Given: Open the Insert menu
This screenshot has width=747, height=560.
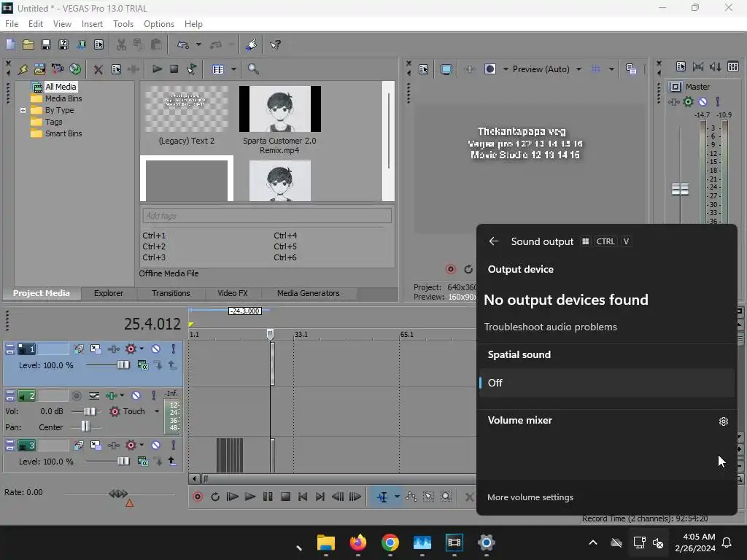Looking at the screenshot, I should 92,24.
